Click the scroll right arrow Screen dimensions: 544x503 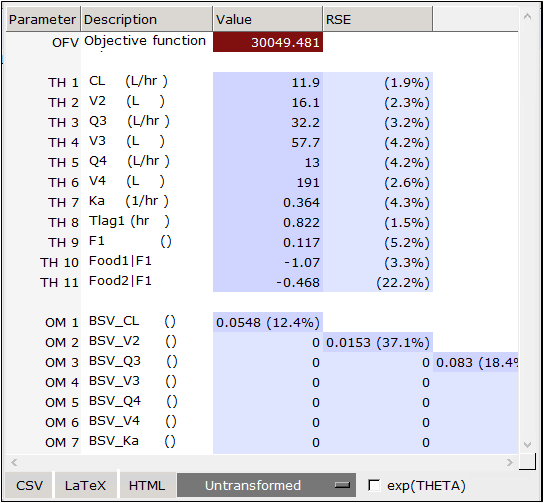(x=510, y=462)
